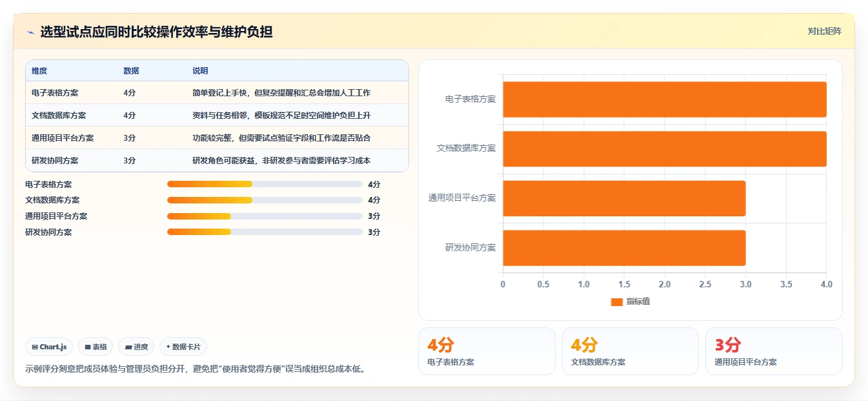Click the 电子表格方案 chart bar
The width and height of the screenshot is (868, 401).
665,99
